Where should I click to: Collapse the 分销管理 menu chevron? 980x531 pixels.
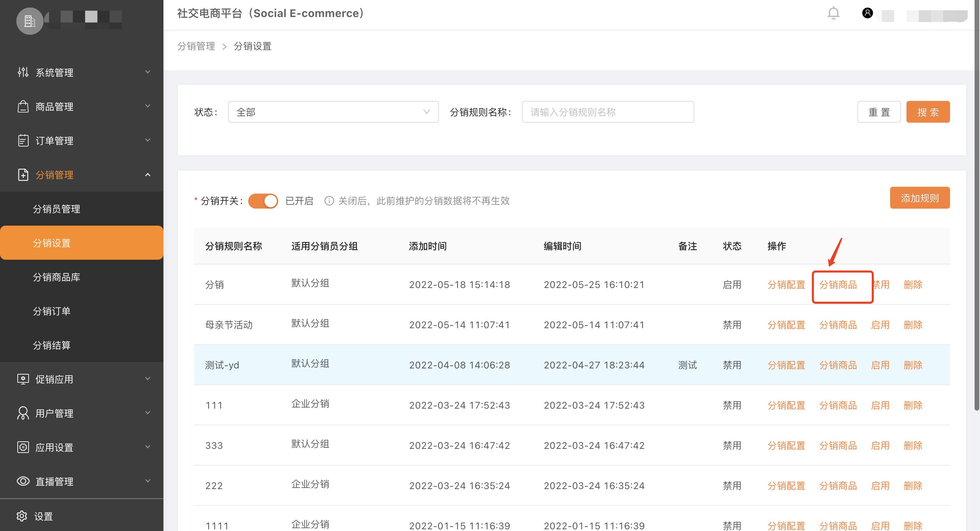pos(147,175)
